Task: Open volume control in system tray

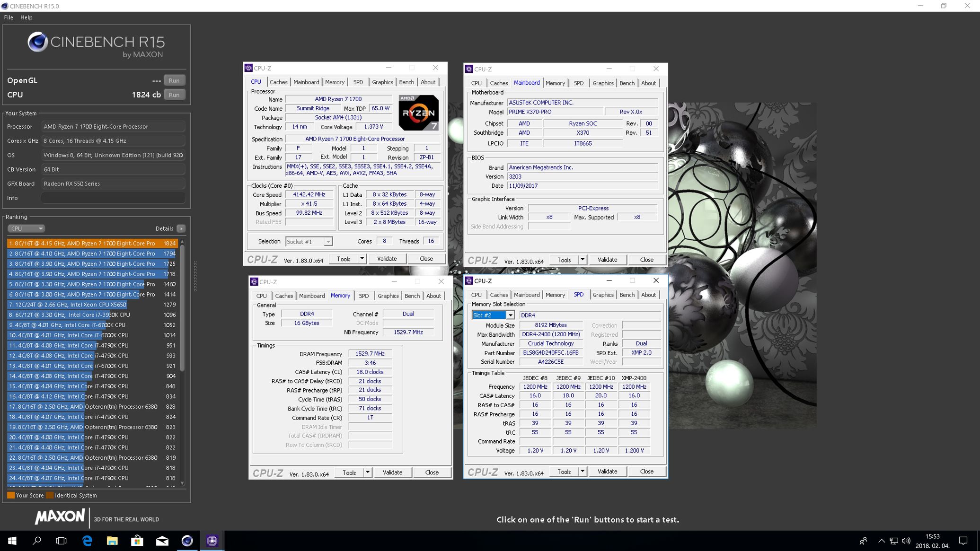Action: click(x=906, y=541)
